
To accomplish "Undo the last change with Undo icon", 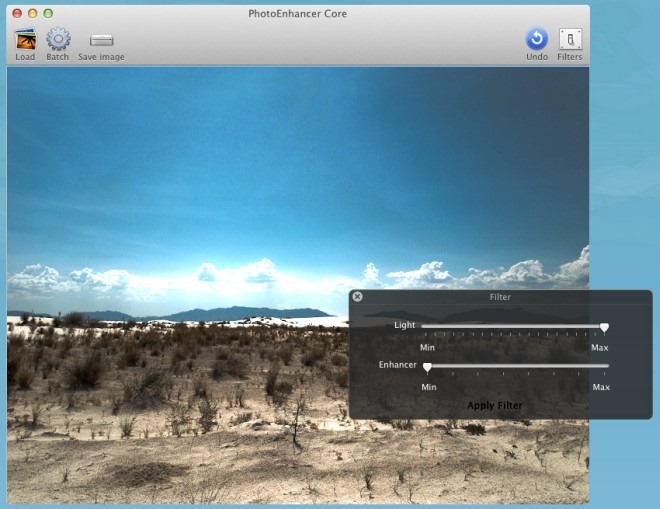I will point(537,39).
